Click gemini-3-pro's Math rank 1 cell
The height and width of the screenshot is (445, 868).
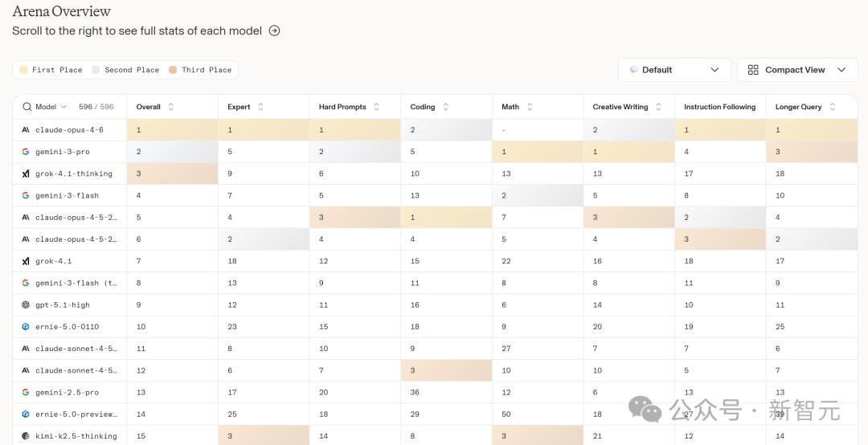coord(538,152)
